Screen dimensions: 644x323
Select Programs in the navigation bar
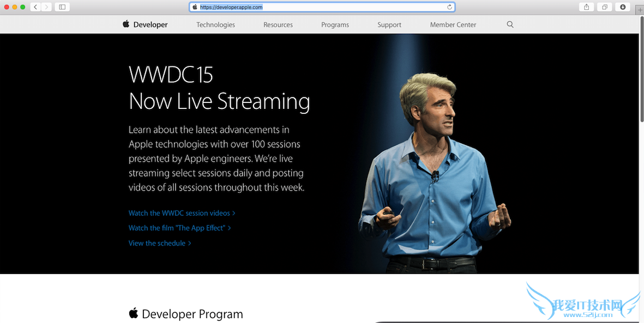335,25
